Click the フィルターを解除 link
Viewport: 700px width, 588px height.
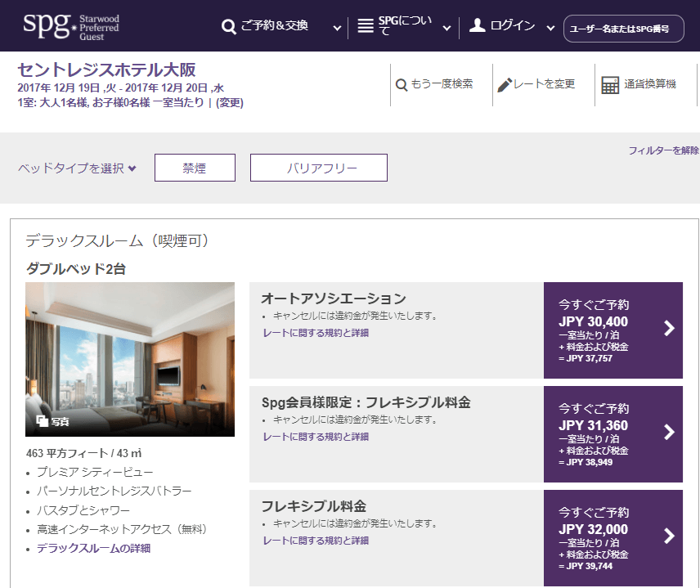point(663,150)
